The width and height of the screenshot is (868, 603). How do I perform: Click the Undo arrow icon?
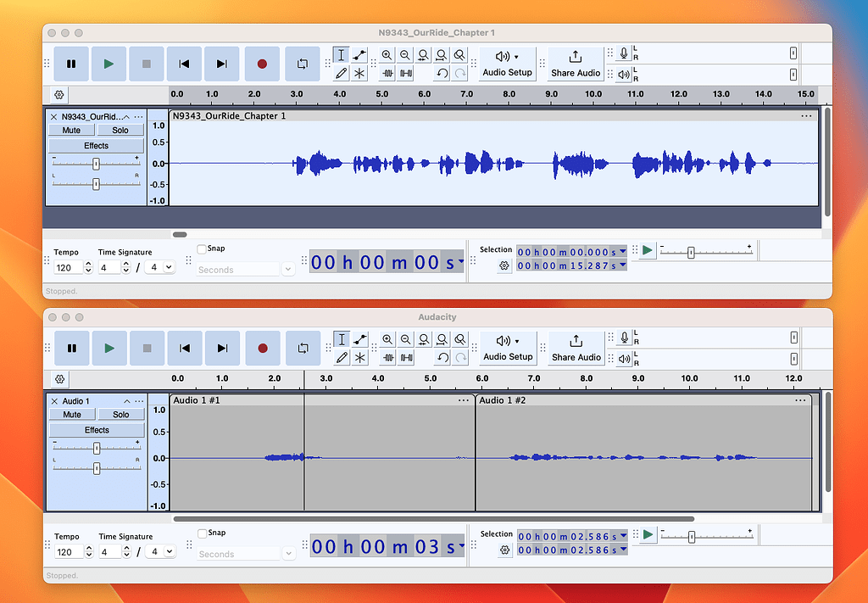click(x=442, y=74)
